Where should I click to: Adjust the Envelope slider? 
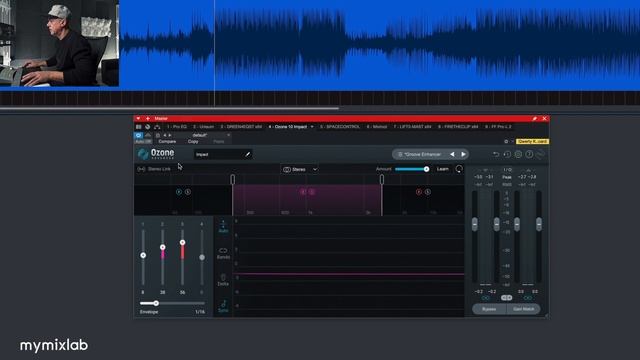tap(172, 303)
